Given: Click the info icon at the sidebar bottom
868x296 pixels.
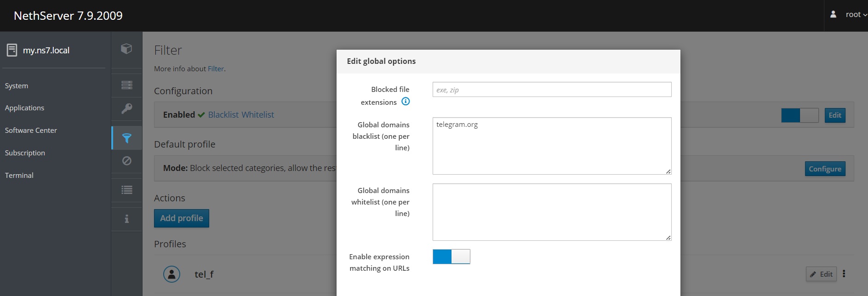Looking at the screenshot, I should click(126, 219).
